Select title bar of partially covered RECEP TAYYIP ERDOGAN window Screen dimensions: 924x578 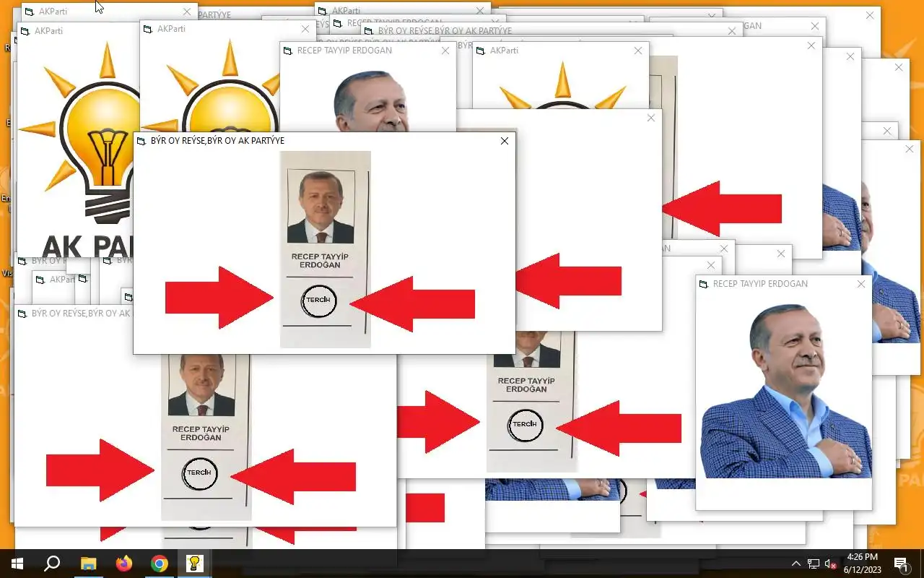pyautogui.click(x=368, y=51)
